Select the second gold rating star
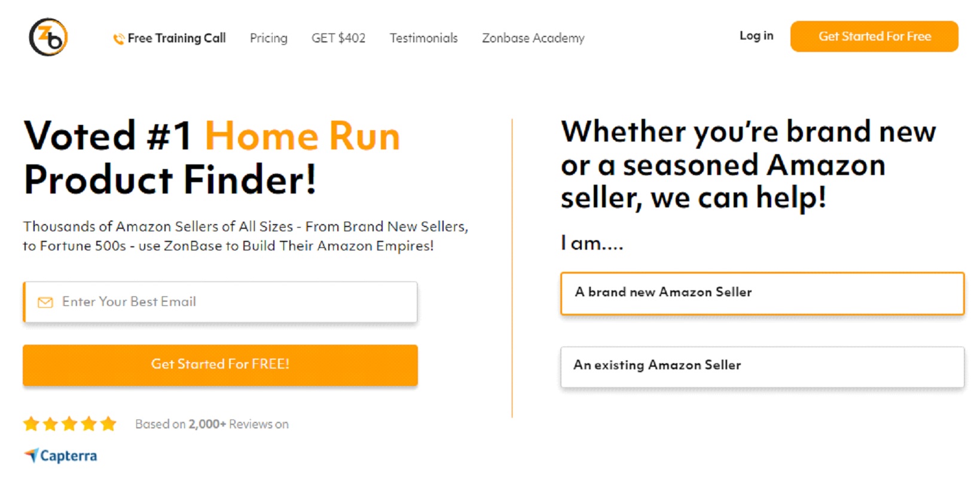 point(51,424)
